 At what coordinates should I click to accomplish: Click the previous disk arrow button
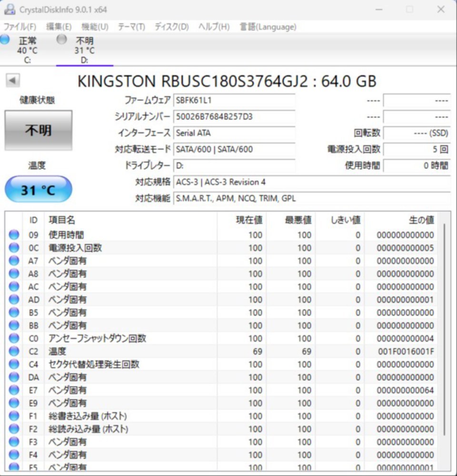13,81
